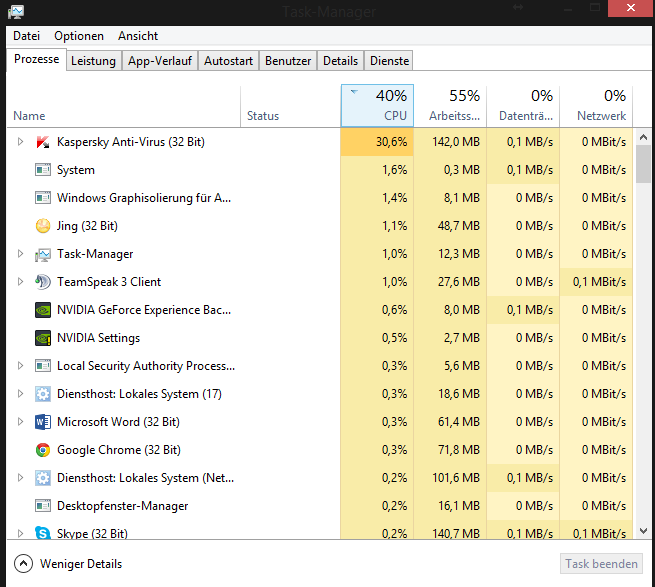The height and width of the screenshot is (587, 655).
Task: Click the Diensthost: Lokales System (Net... gear icon
Action: pyautogui.click(x=43, y=478)
